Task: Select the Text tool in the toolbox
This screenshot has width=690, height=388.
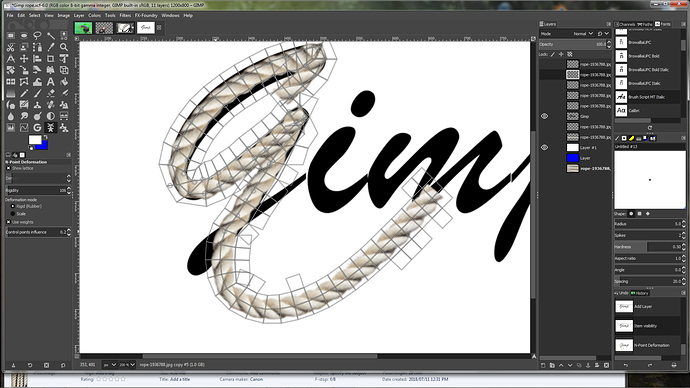Action: (51, 82)
